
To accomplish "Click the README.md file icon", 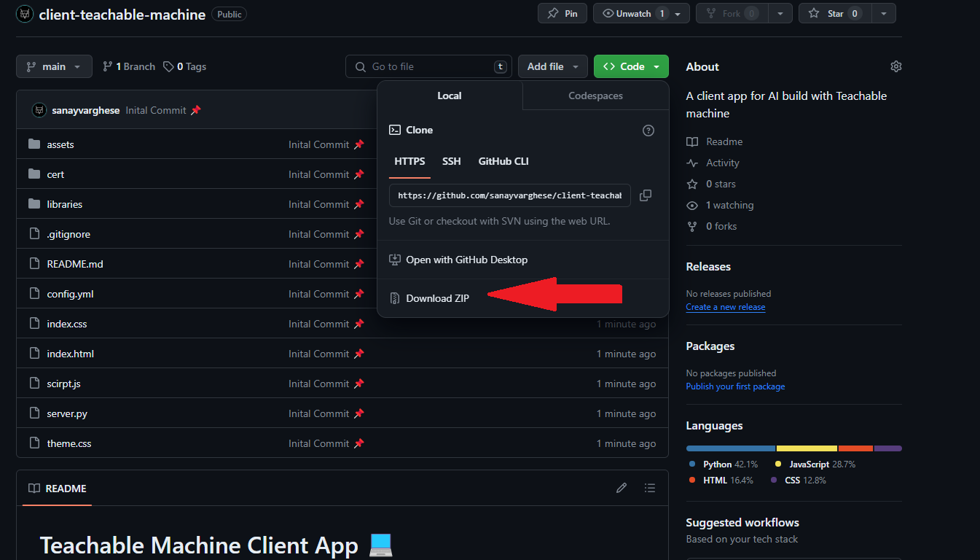I will [x=34, y=264].
